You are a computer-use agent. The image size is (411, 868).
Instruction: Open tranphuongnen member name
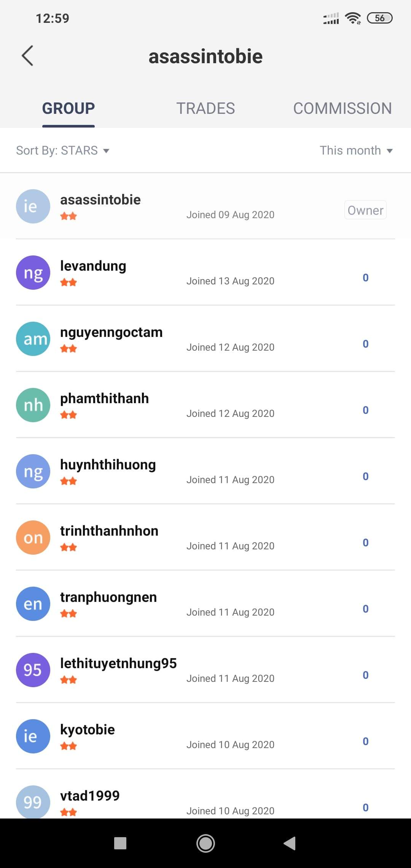(x=108, y=597)
